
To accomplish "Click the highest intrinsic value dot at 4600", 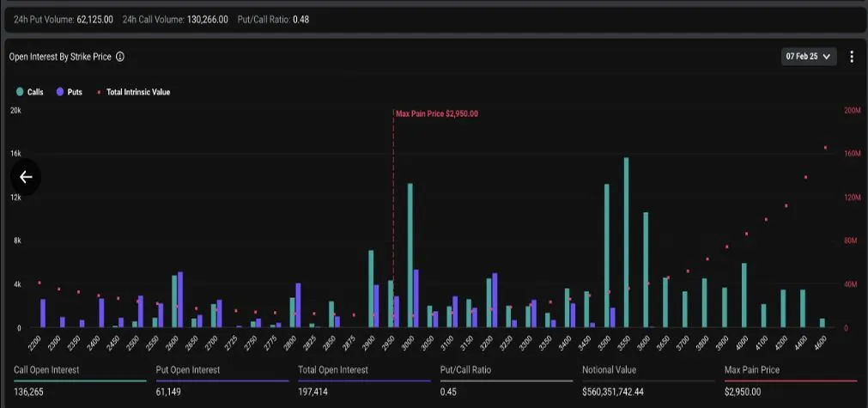I will [825, 148].
